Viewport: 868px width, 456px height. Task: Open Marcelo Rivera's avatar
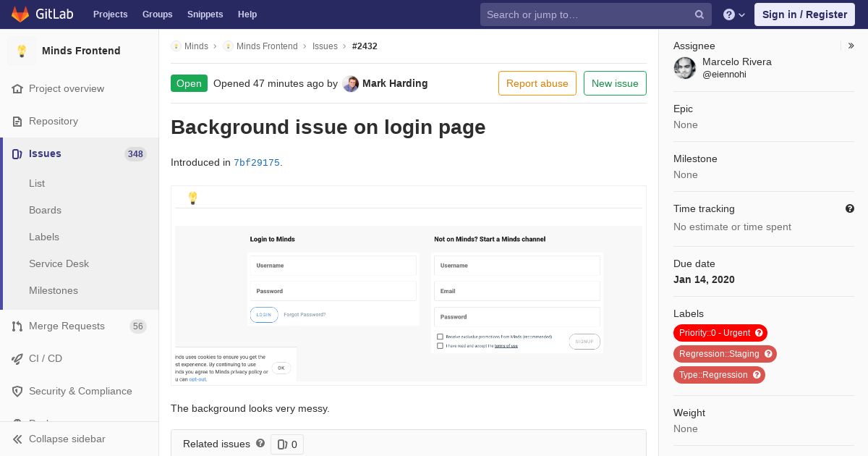pos(685,68)
